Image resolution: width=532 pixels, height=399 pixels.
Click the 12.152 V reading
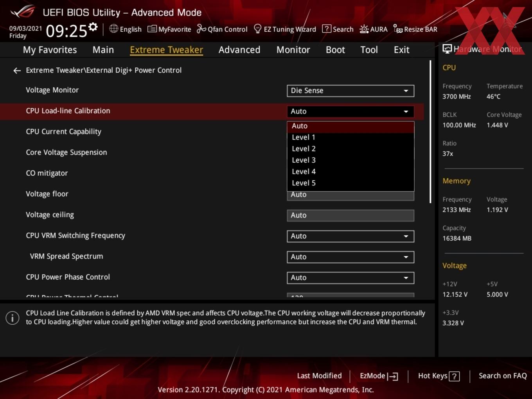[455, 295]
